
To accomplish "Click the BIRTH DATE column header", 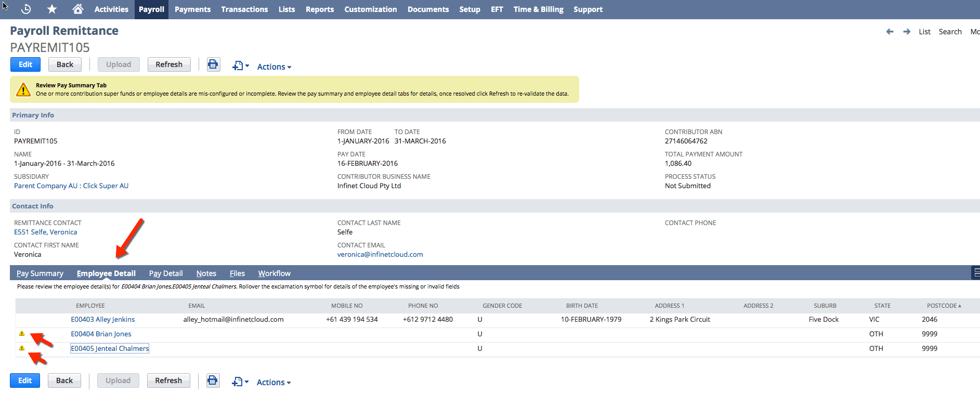I will 582,306.
